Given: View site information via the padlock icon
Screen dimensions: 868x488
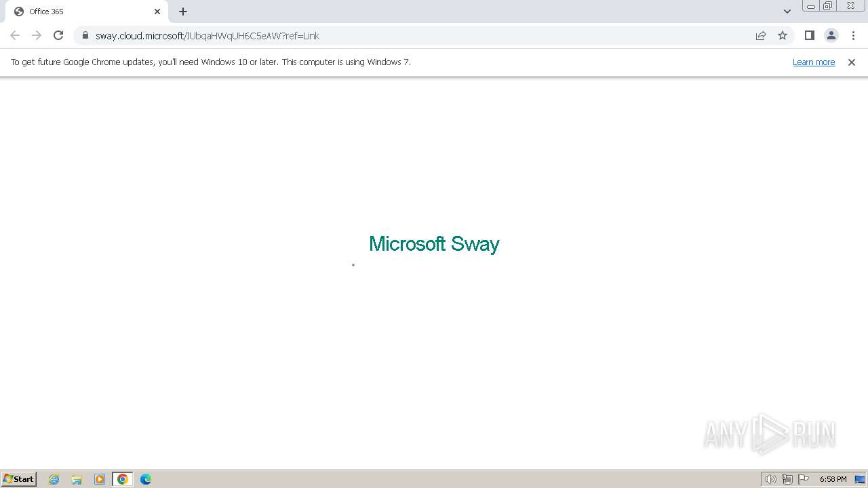Looking at the screenshot, I should click(x=85, y=35).
